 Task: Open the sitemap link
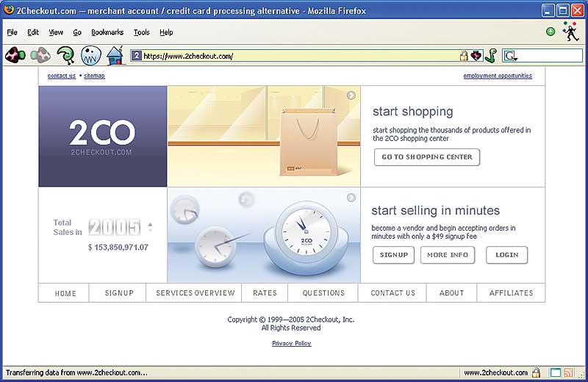click(94, 76)
